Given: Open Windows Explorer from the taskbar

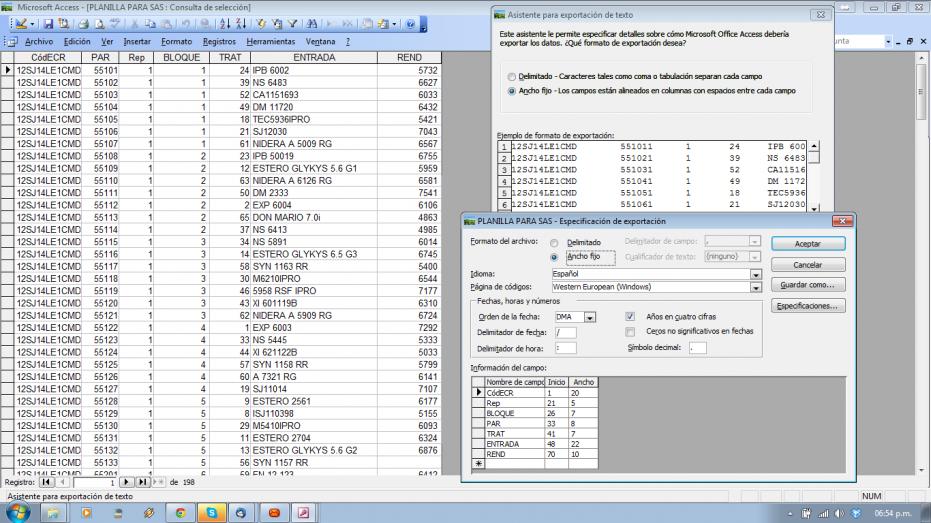Looking at the screenshot, I should click(x=52, y=512).
